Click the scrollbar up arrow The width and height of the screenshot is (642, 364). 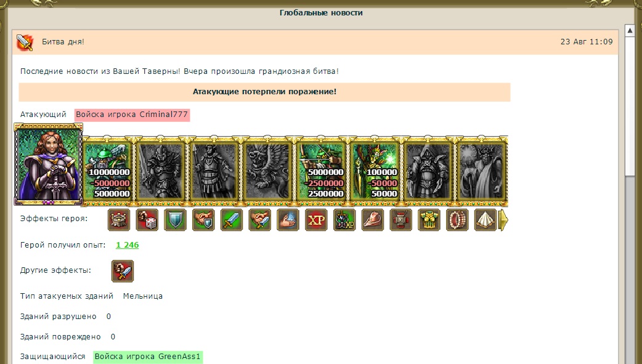[630, 31]
